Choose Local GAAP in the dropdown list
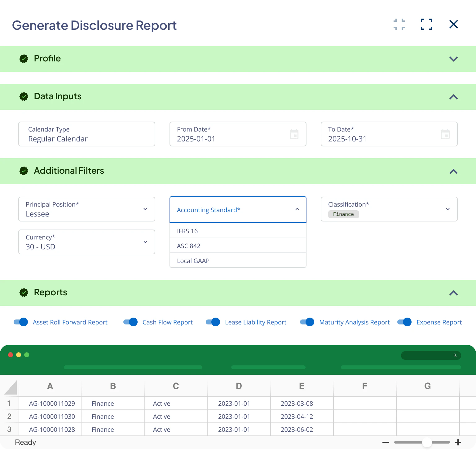 click(238, 261)
